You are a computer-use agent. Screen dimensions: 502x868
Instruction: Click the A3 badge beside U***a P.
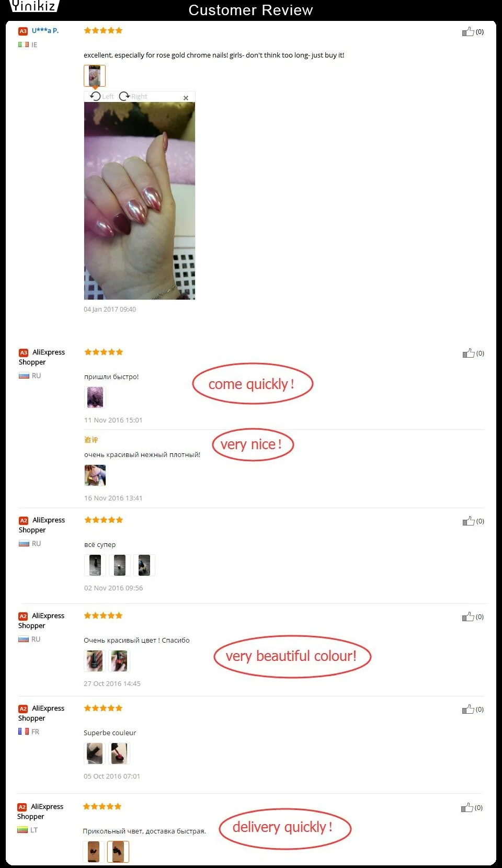[23, 31]
